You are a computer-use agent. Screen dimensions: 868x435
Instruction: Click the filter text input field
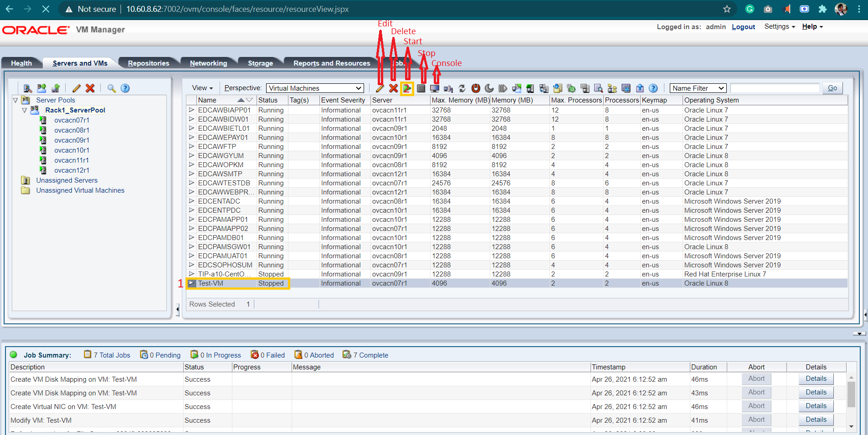[775, 88]
